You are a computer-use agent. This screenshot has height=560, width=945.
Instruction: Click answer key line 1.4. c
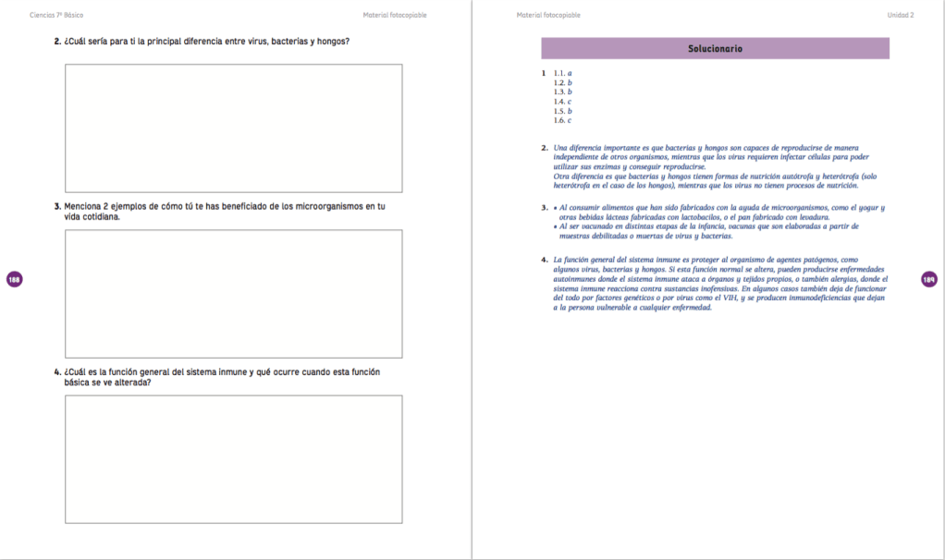pos(562,102)
